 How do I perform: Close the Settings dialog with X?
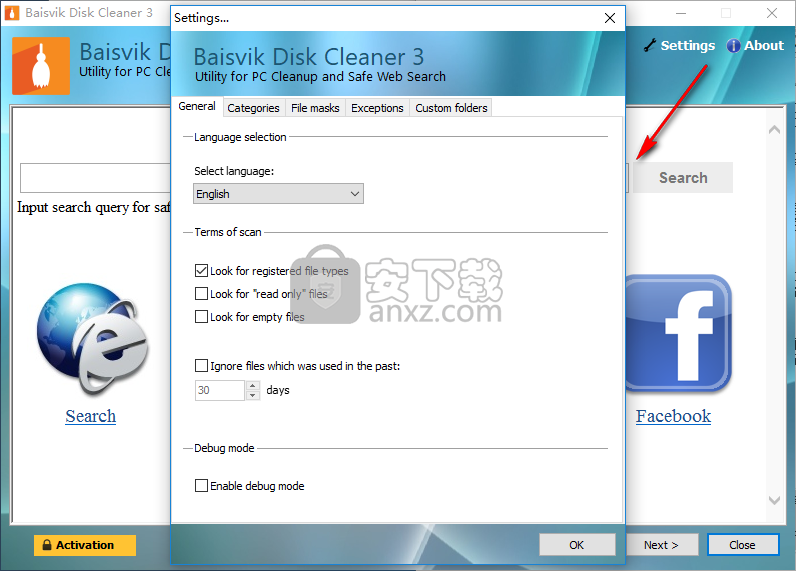tap(610, 18)
